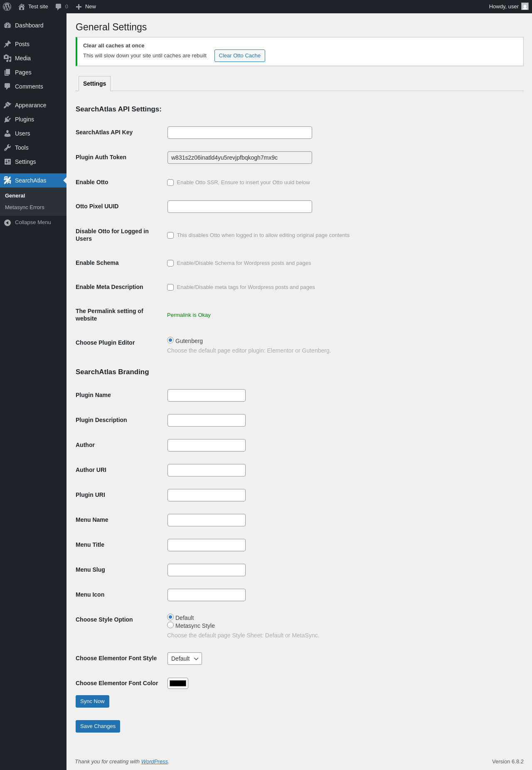Click the Media icon in sidebar
The image size is (532, 770).
(7, 58)
